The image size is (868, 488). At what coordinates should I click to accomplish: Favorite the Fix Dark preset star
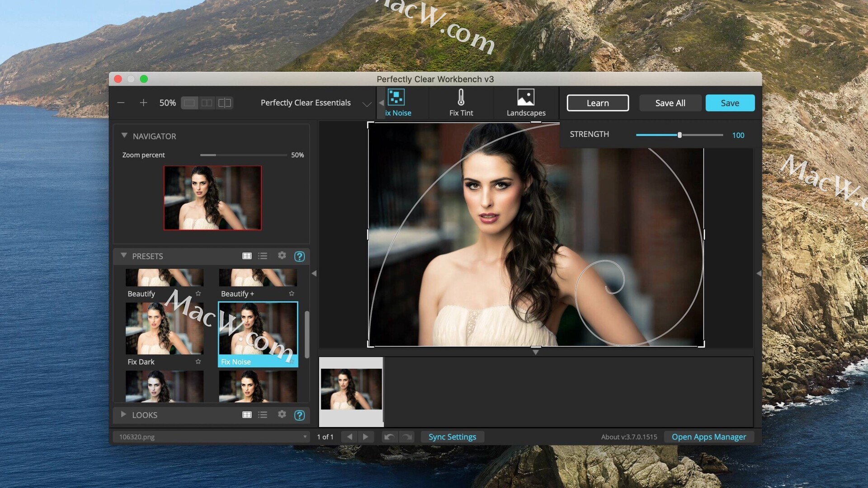[198, 361]
